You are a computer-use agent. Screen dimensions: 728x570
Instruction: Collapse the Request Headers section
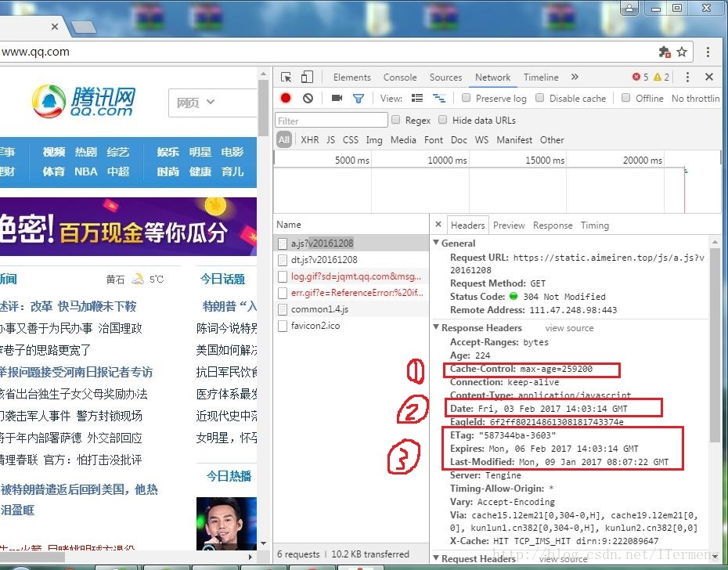tap(436, 557)
